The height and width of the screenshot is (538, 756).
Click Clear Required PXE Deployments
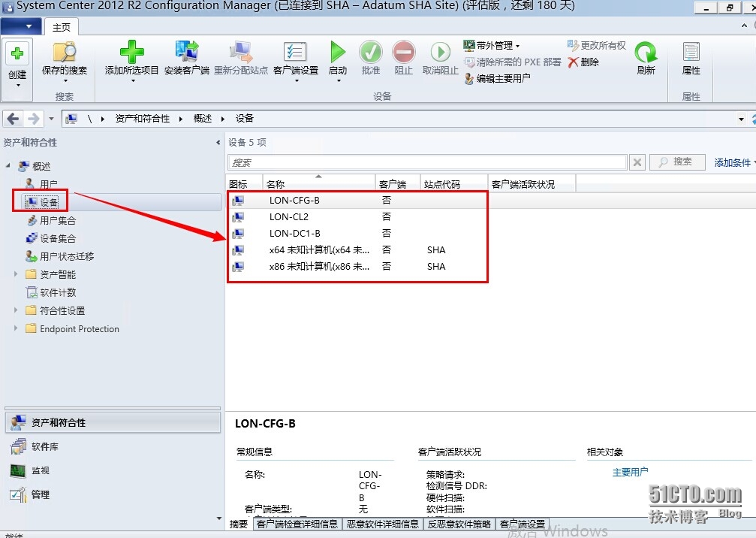(x=513, y=62)
